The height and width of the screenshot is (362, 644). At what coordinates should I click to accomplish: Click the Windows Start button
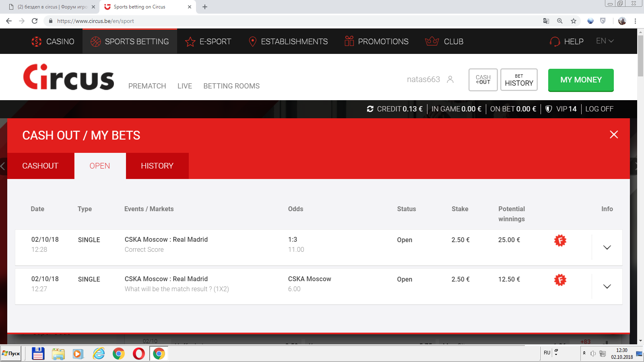(x=11, y=354)
